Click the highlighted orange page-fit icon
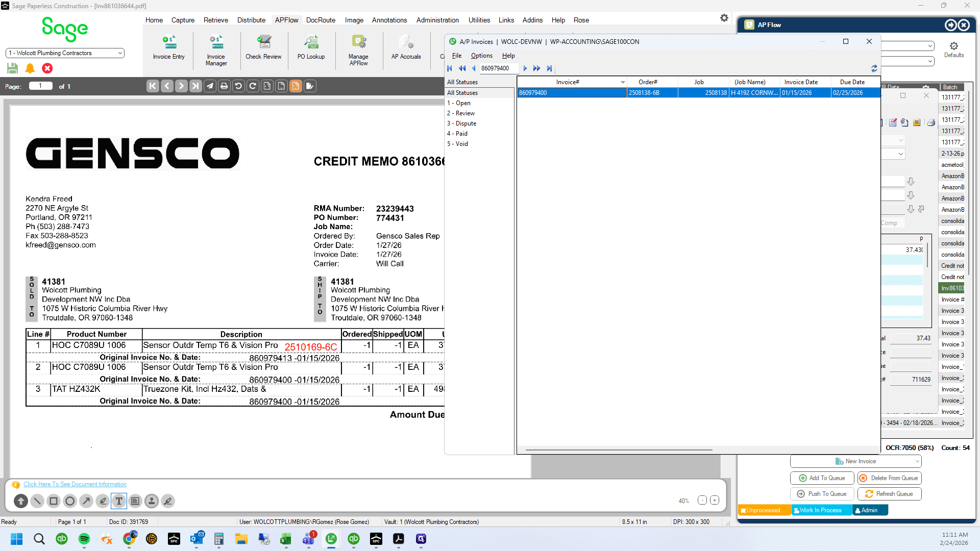The image size is (980, 551). pos(296,86)
